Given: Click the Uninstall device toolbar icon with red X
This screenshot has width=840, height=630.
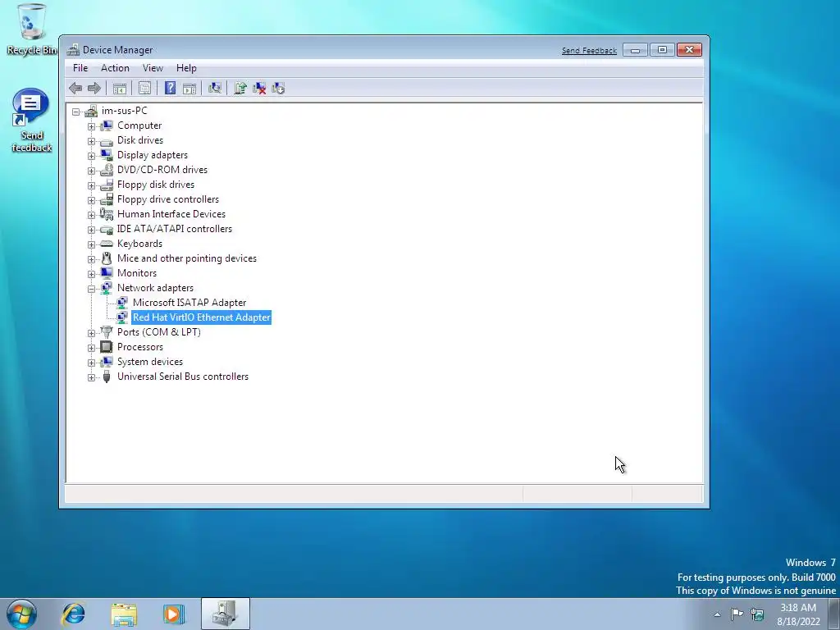Looking at the screenshot, I should [x=259, y=89].
